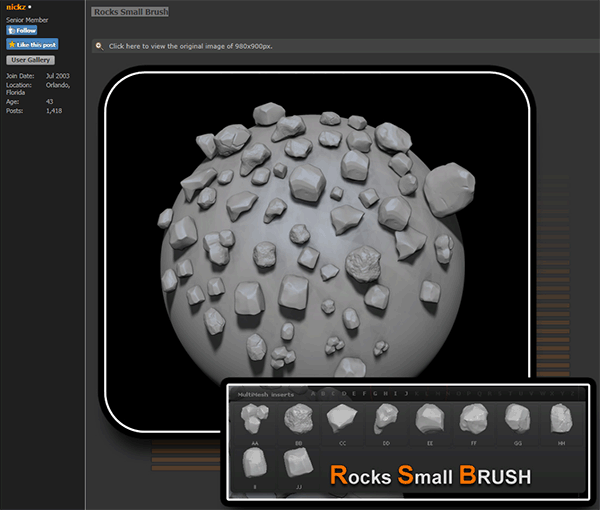Click the MultiMesh Inserts panel label
600x510 pixels.
[x=261, y=395]
